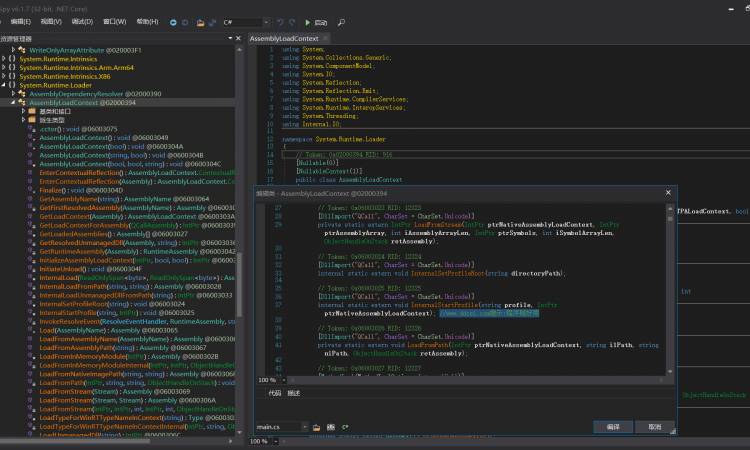The height and width of the screenshot is (450, 750).
Task: Click the green start debugging play icon
Action: point(308,22)
